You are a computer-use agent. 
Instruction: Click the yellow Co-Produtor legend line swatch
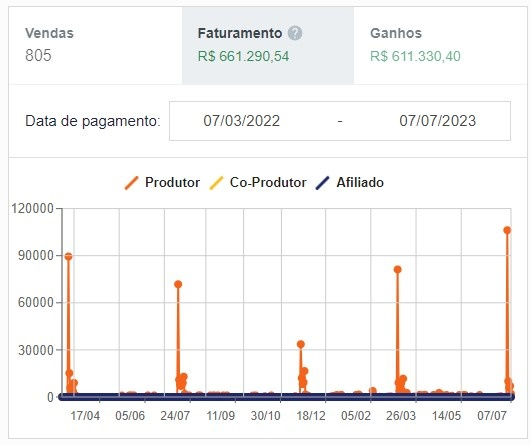(216, 183)
